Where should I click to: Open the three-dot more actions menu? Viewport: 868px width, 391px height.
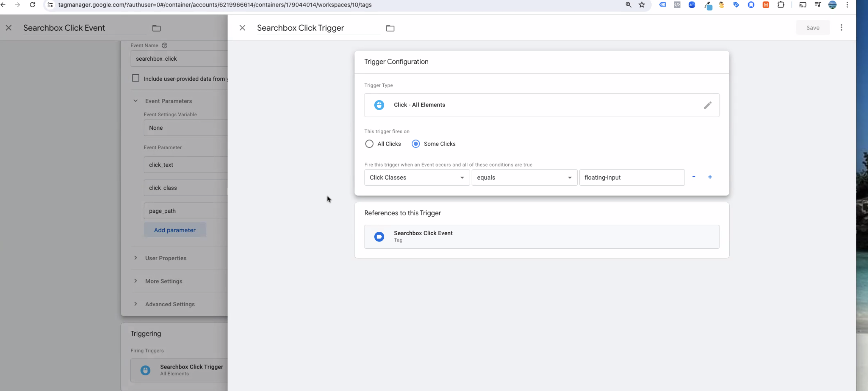pyautogui.click(x=841, y=28)
